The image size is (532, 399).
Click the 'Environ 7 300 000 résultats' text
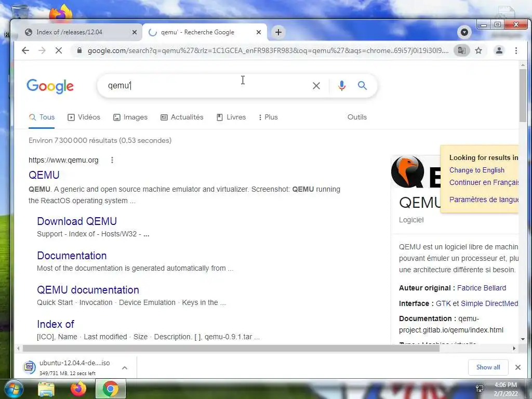coord(100,140)
